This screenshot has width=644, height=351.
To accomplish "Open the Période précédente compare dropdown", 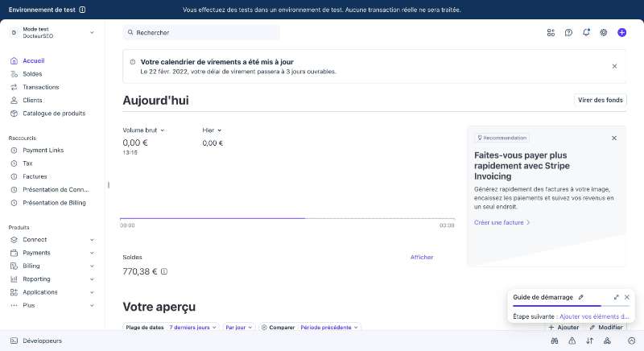I will 329,327.
